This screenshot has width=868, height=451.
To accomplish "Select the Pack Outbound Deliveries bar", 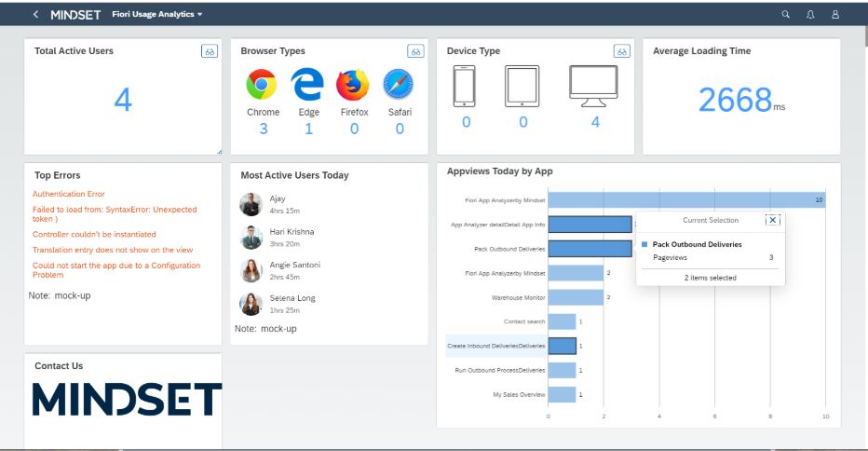I will [x=590, y=249].
